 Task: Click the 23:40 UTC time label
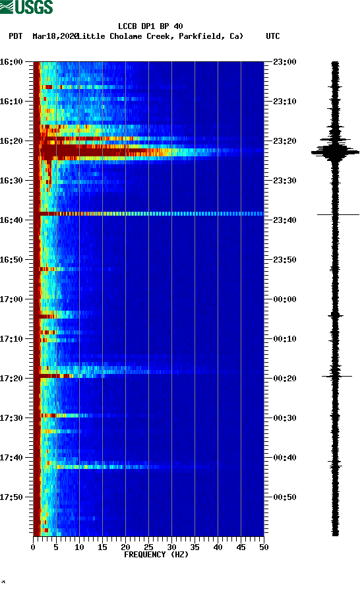(285, 220)
